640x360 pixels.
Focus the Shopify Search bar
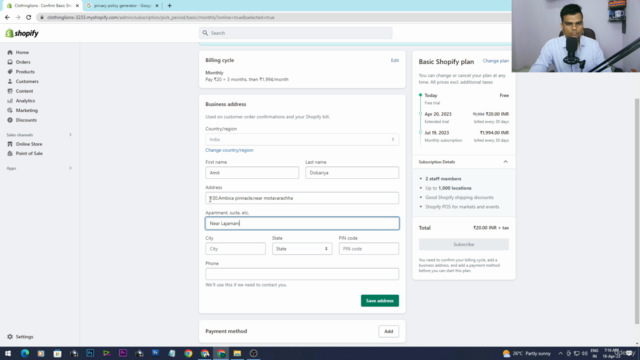296,33
